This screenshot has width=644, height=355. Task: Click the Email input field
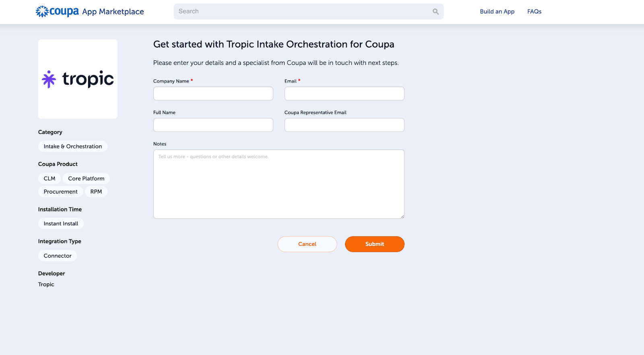pos(344,94)
